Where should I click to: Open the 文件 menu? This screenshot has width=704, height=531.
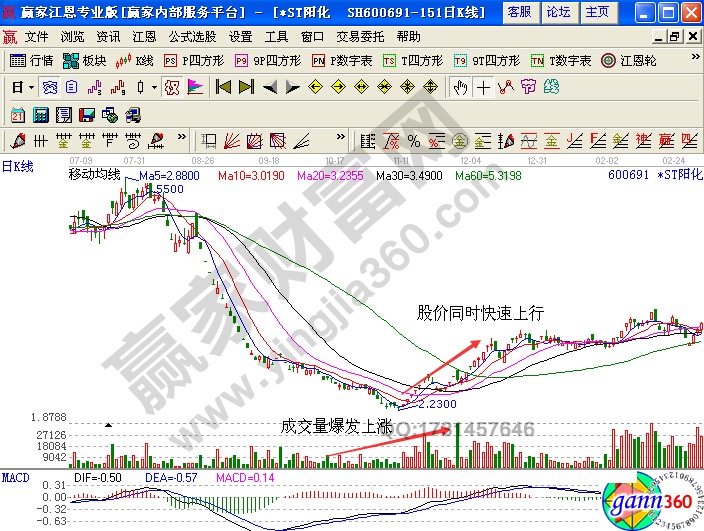(x=36, y=37)
